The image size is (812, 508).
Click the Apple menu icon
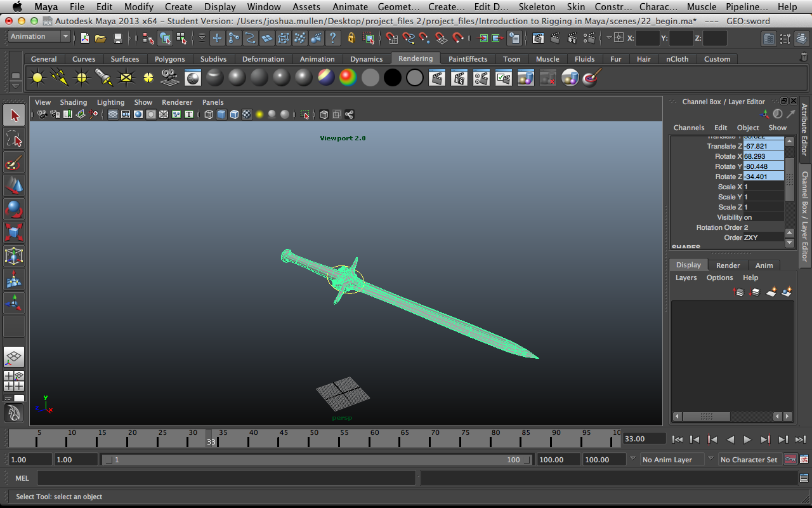[x=17, y=7]
